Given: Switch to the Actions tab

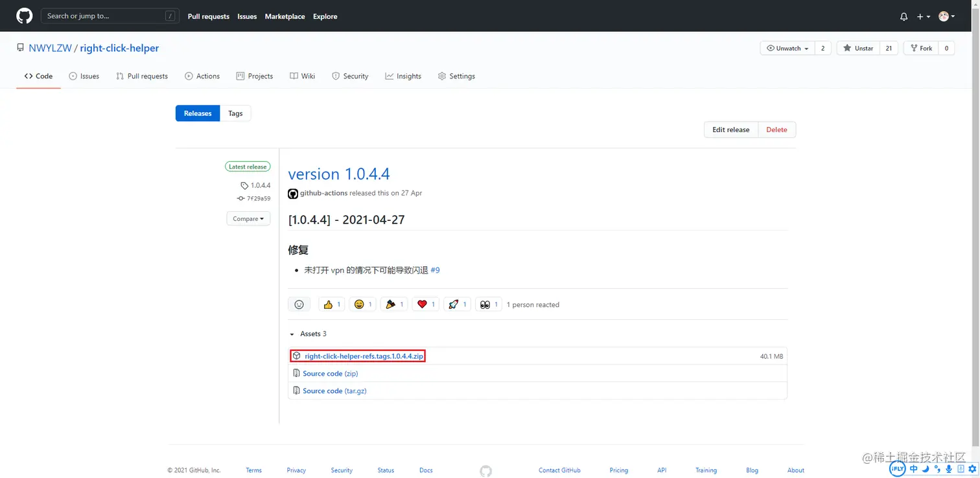Looking at the screenshot, I should click(202, 76).
